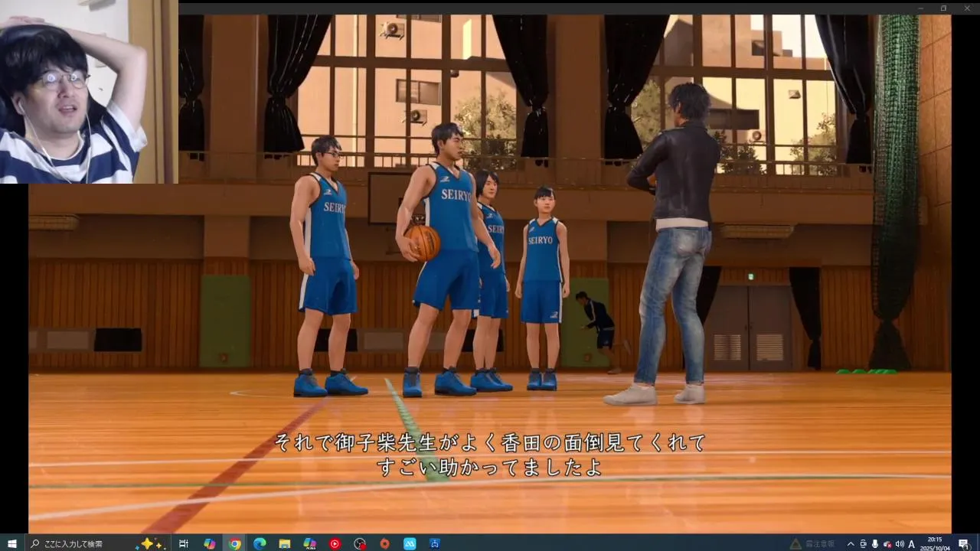Open Task View on the taskbar
Screen dimensions: 980x551
(184, 544)
